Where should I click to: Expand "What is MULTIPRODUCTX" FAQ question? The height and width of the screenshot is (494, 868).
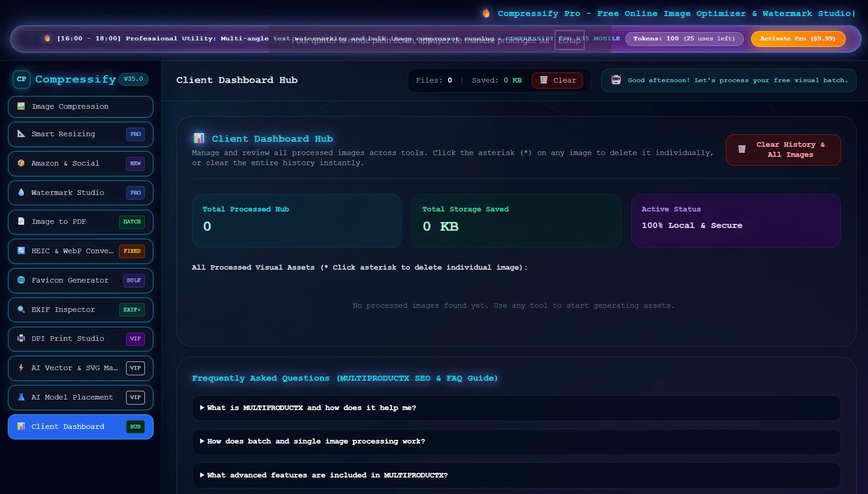click(x=516, y=408)
